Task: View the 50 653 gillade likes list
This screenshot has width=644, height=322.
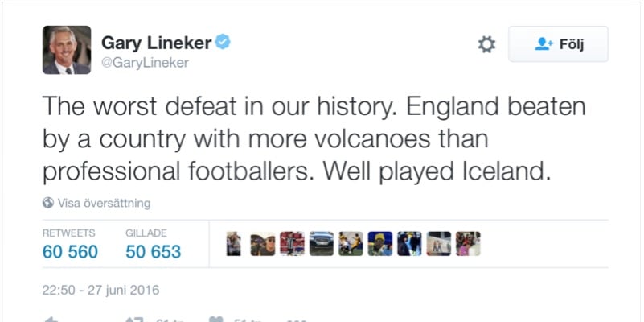Action: coord(153,252)
